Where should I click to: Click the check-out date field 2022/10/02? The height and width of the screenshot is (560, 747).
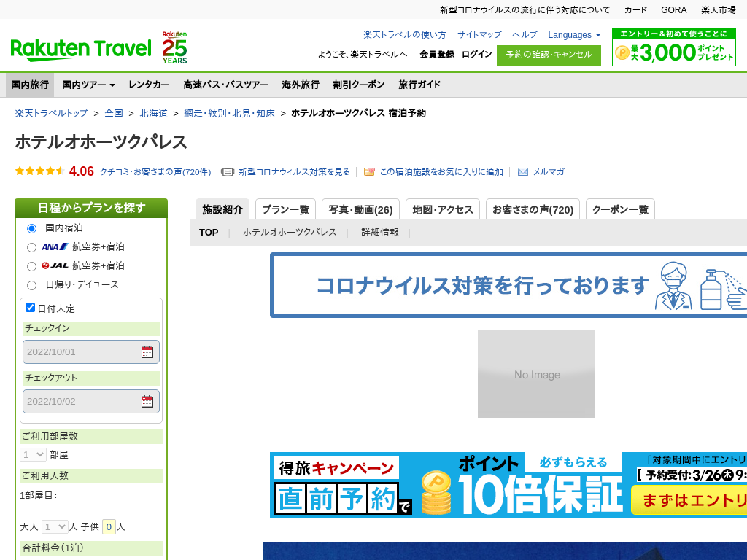[91, 402]
